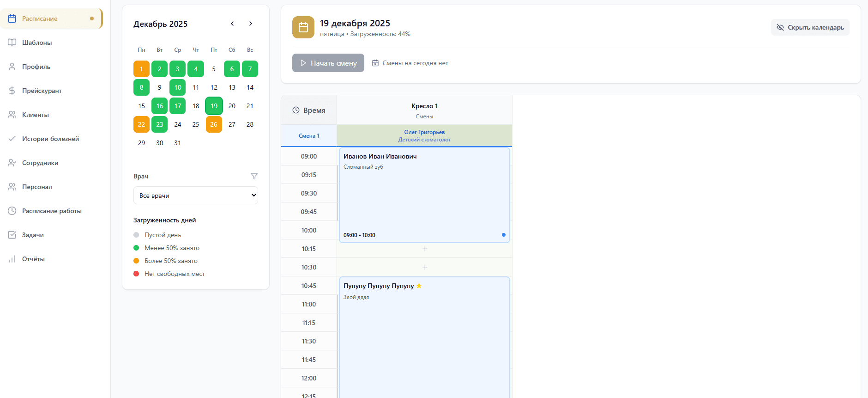Click the bar chart icon for Отчёты
Image resolution: width=868 pixels, height=398 pixels.
[x=12, y=259]
